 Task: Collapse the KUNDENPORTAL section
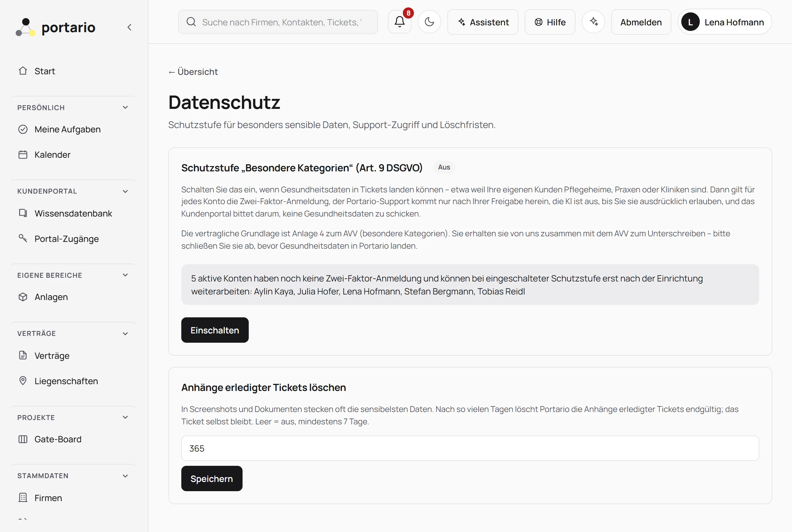(125, 191)
